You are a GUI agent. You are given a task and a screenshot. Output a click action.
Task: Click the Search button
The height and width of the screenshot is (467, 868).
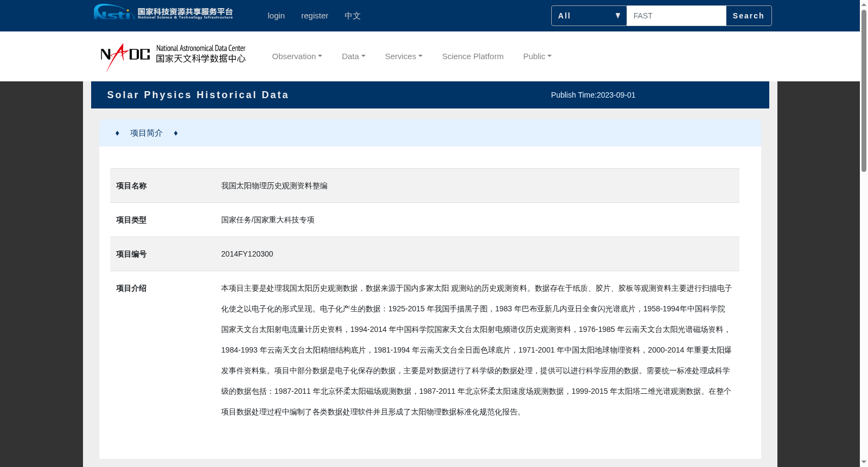click(749, 16)
